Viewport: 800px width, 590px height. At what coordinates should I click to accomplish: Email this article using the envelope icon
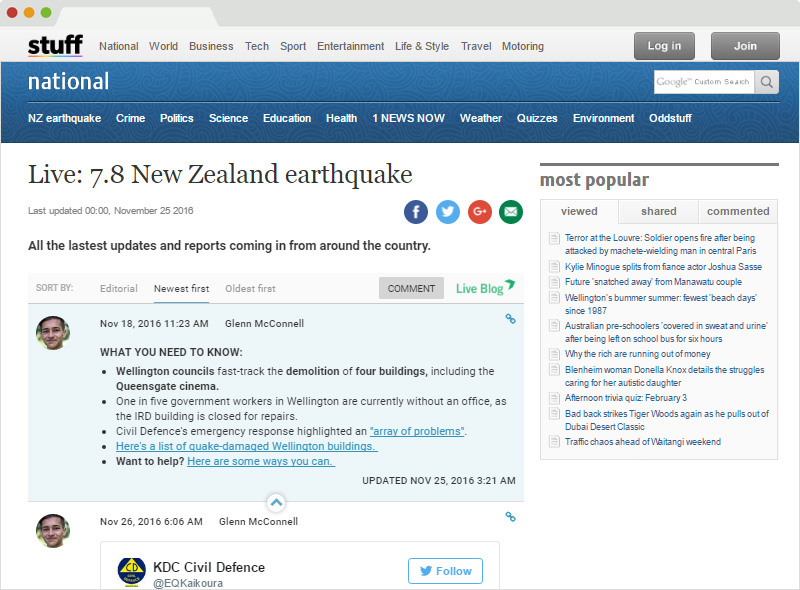pos(511,211)
